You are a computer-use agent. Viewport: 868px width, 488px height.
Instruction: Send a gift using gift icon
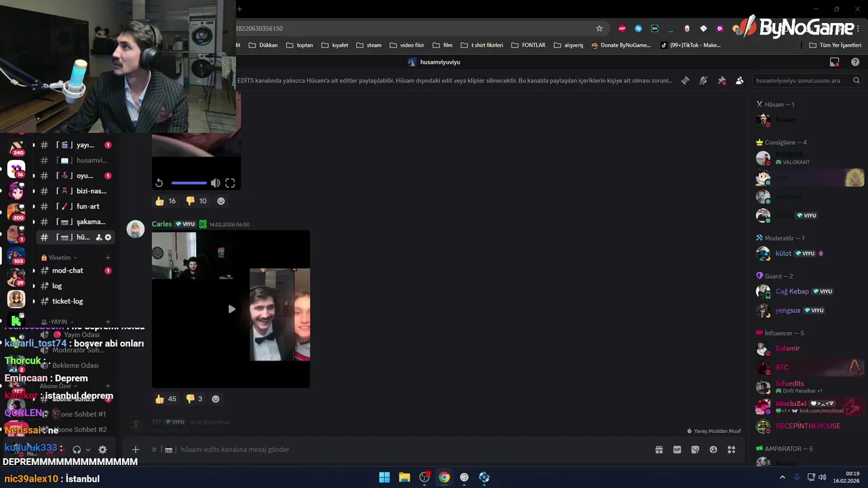click(x=658, y=449)
